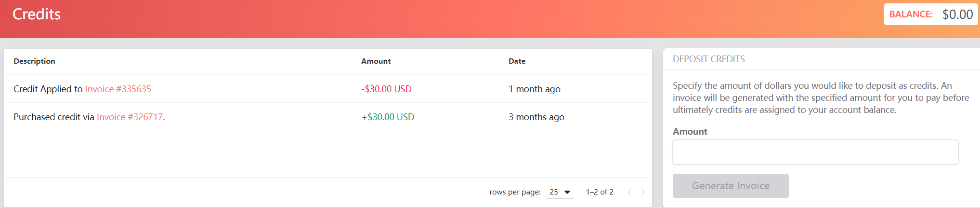Click the next page chevron arrow
This screenshot has width=980, height=208.
point(643,192)
